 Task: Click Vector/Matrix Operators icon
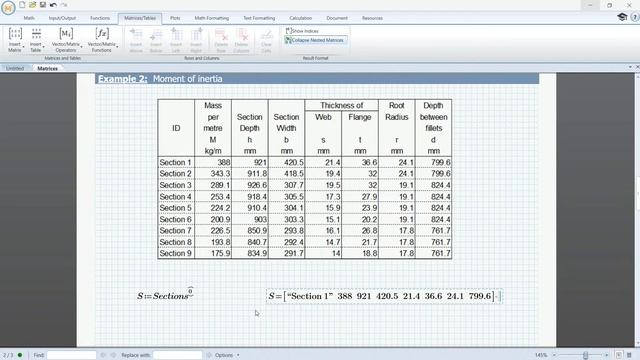click(66, 33)
